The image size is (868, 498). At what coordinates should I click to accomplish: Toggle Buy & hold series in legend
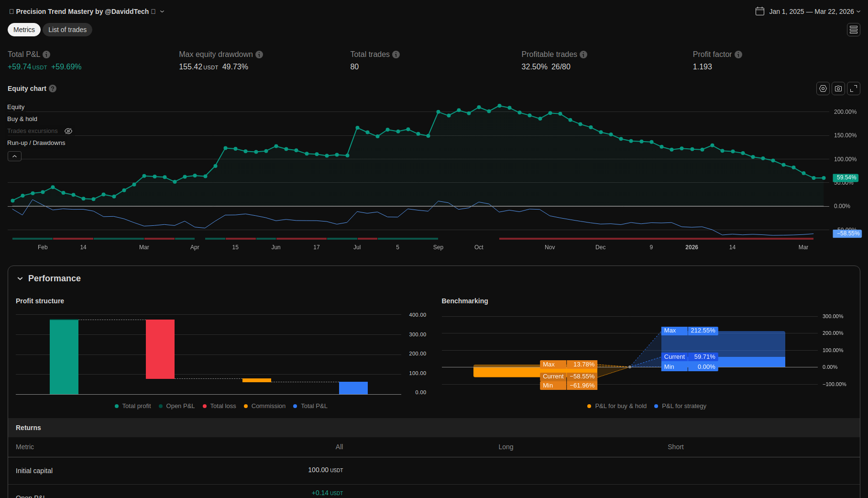[22, 119]
